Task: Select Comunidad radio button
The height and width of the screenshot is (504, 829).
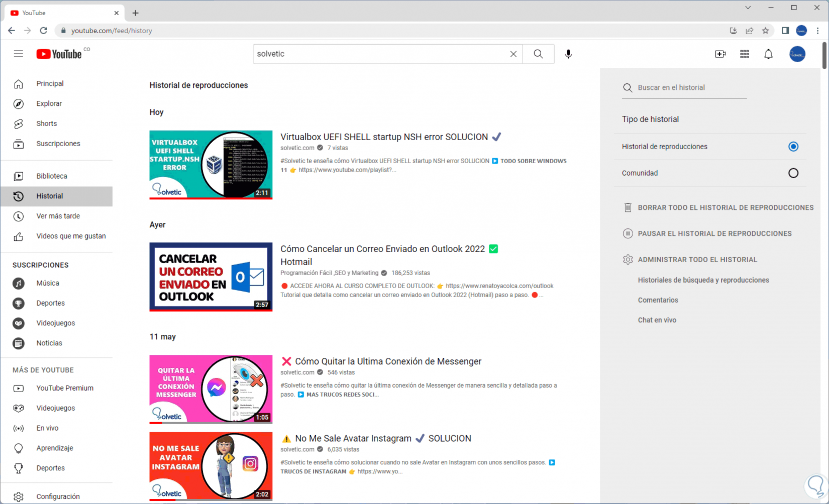Action: [x=793, y=173]
